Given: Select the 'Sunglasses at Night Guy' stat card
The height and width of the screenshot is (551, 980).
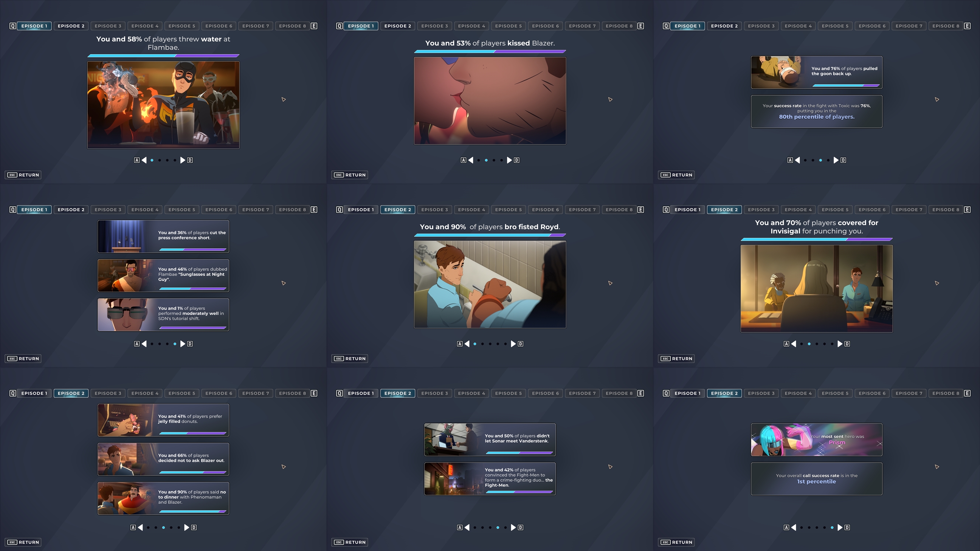Looking at the screenshot, I should 163,275.
